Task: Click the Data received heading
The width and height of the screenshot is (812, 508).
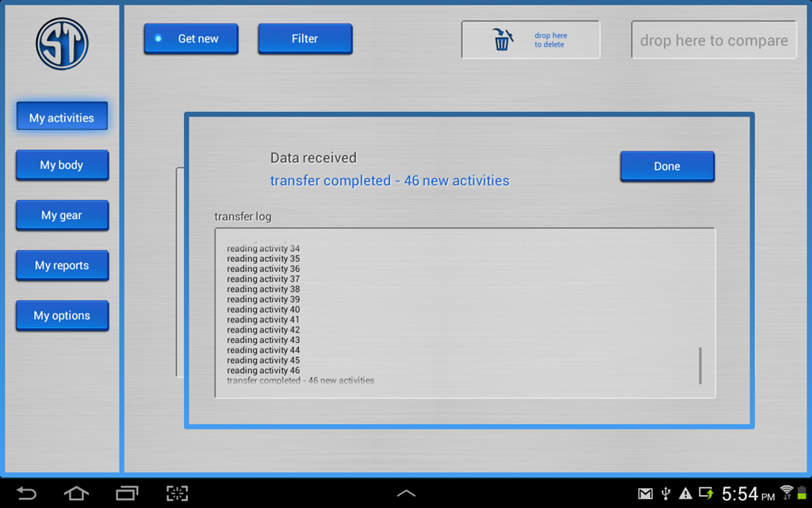Action: point(313,158)
